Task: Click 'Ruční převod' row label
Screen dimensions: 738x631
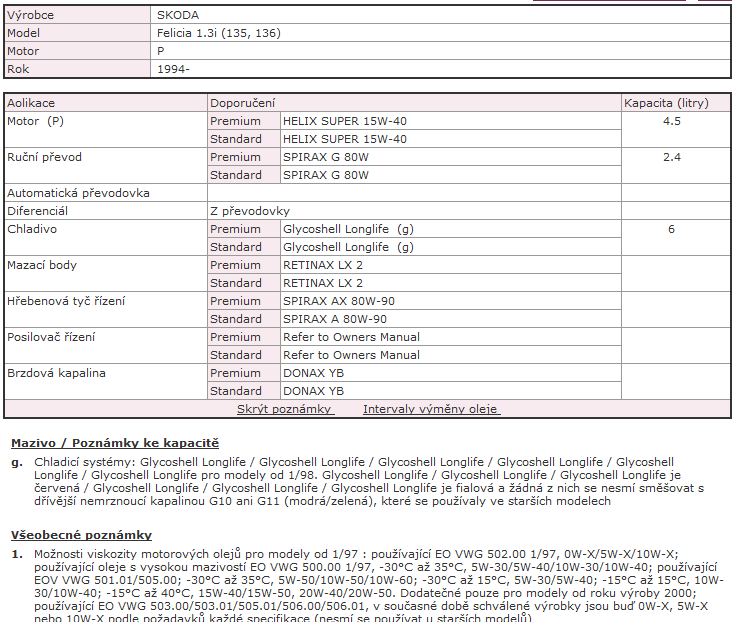Action: pos(44,157)
